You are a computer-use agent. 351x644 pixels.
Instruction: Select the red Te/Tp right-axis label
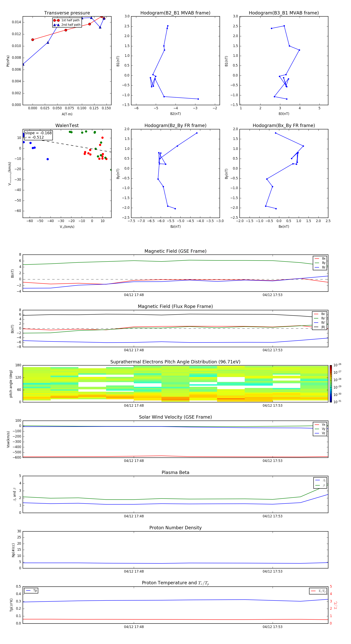[336, 605]
